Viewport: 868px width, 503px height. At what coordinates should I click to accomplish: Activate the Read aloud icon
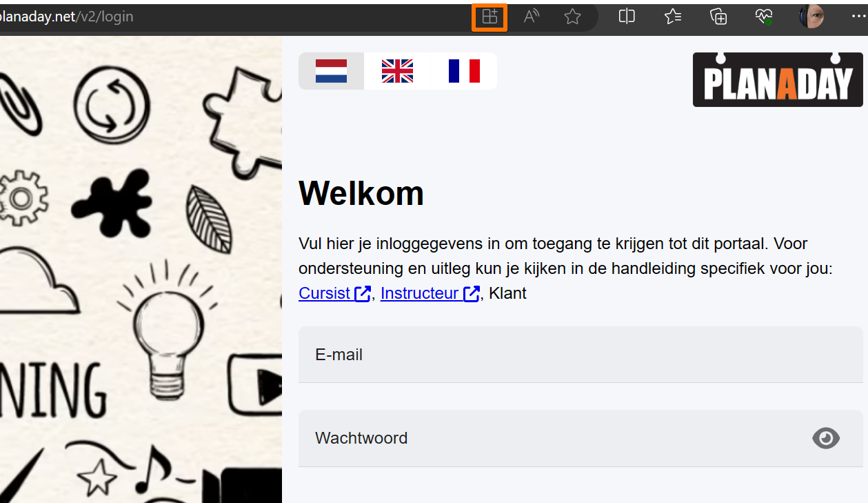pyautogui.click(x=531, y=17)
